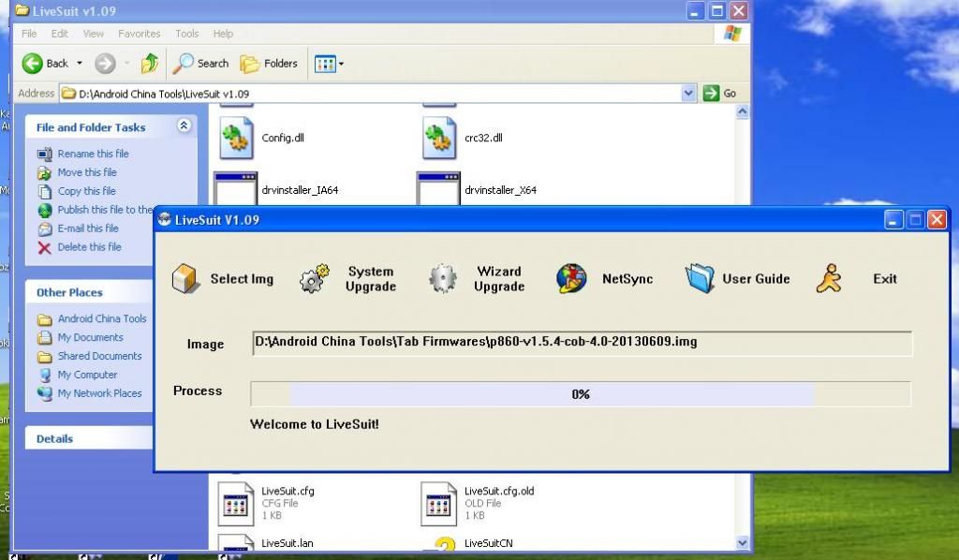The width and height of the screenshot is (959, 560).
Task: Start System Upgrade via gear icon
Action: point(315,279)
